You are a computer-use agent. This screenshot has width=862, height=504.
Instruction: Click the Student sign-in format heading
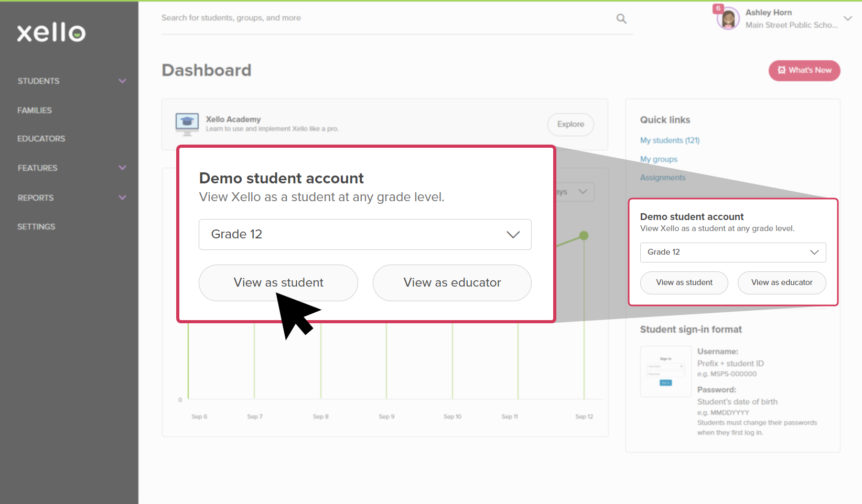(x=691, y=330)
